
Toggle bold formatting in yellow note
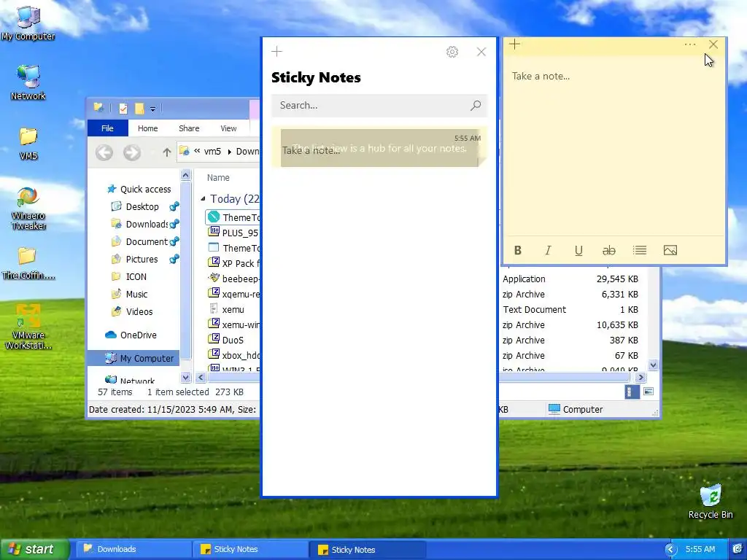point(518,251)
